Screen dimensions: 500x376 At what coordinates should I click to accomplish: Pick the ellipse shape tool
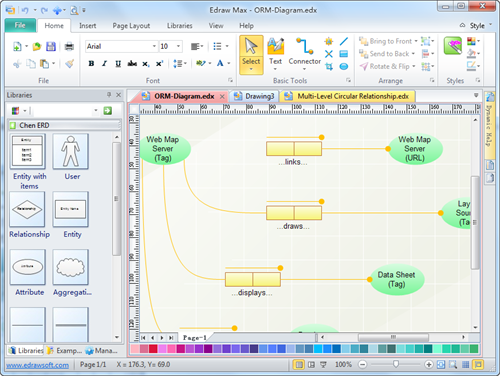[x=344, y=66]
